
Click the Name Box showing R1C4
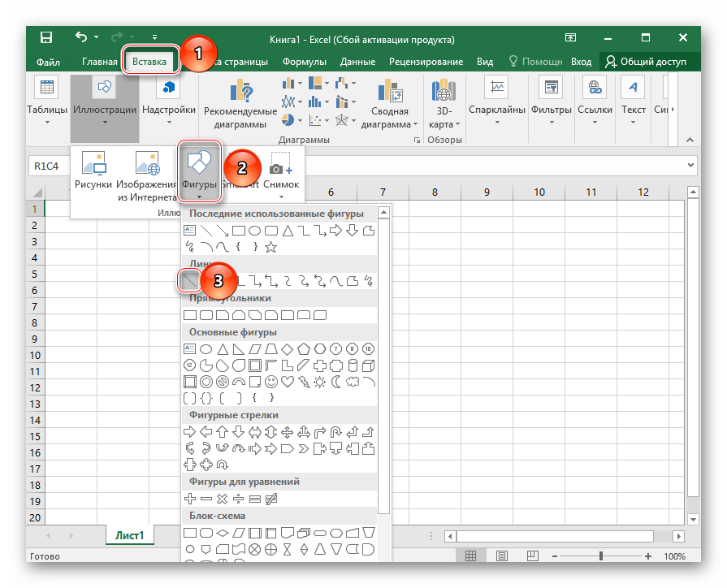point(48,166)
